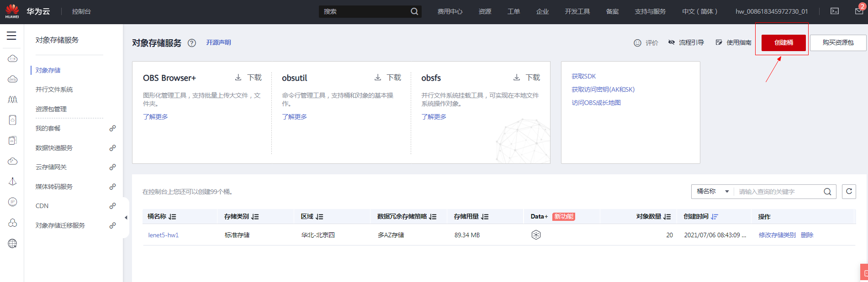
Task: Click the link icon next to 媒体转码服务
Action: pyautogui.click(x=112, y=187)
